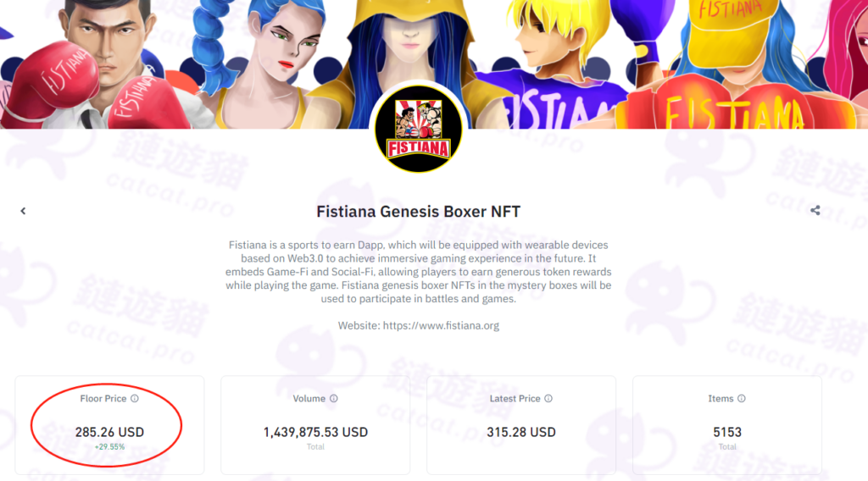
Task: Open the website link https://www.fistiana.org
Action: click(441, 326)
